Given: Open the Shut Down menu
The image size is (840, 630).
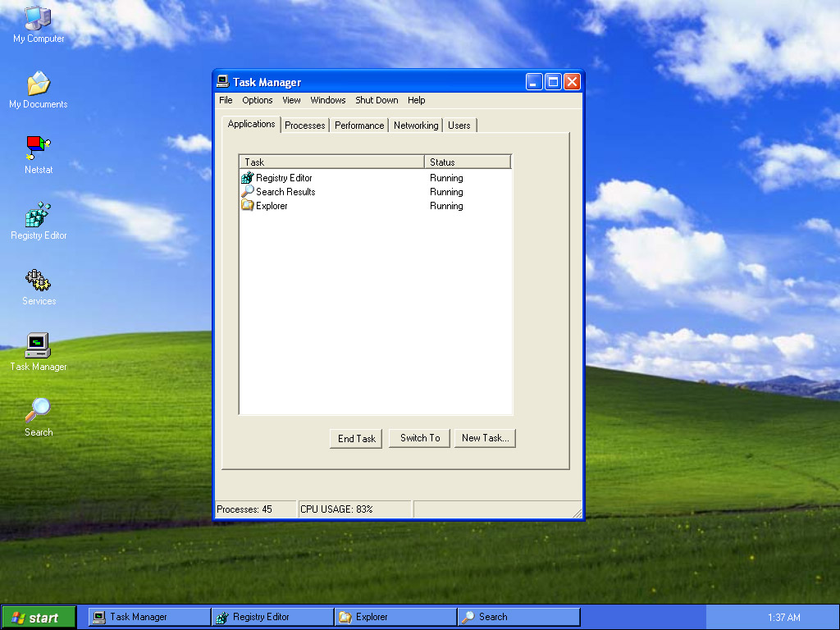Looking at the screenshot, I should (377, 100).
